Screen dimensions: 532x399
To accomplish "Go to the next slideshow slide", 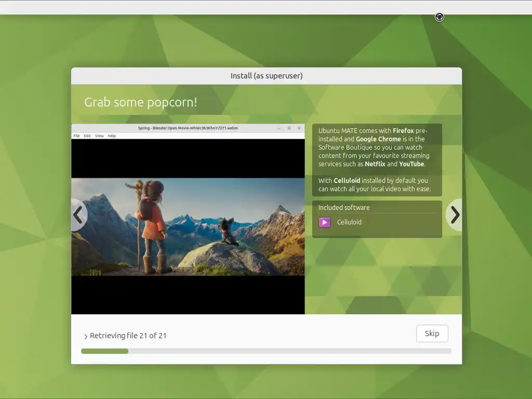I will [x=455, y=215].
